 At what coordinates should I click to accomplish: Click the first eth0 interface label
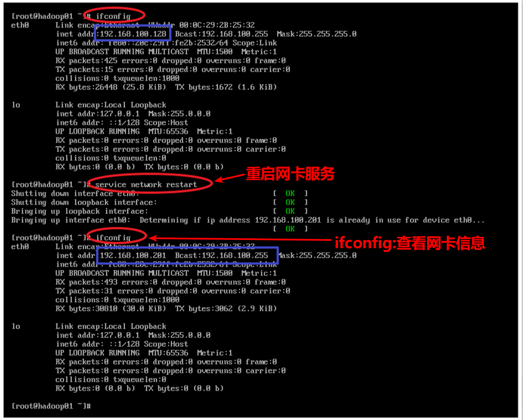[20, 25]
